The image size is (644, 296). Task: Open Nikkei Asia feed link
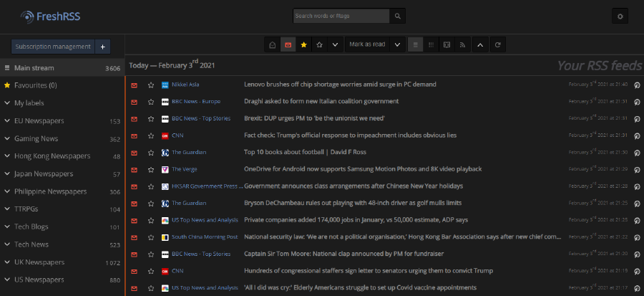tap(185, 85)
